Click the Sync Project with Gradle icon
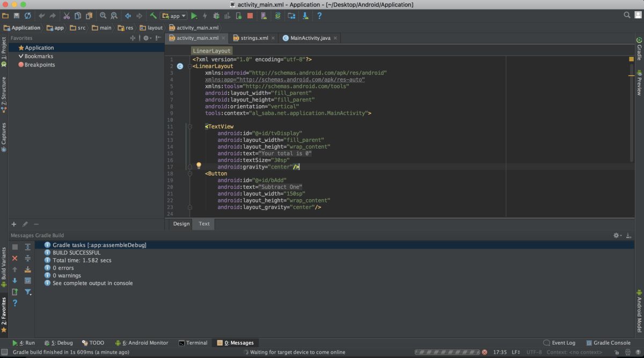 pos(278,16)
